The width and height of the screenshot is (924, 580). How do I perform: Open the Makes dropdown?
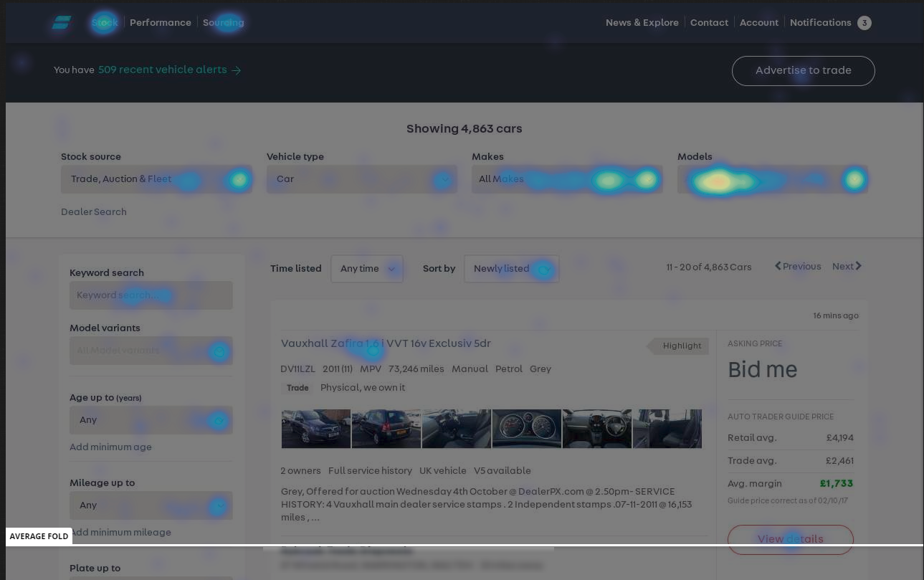[566, 179]
